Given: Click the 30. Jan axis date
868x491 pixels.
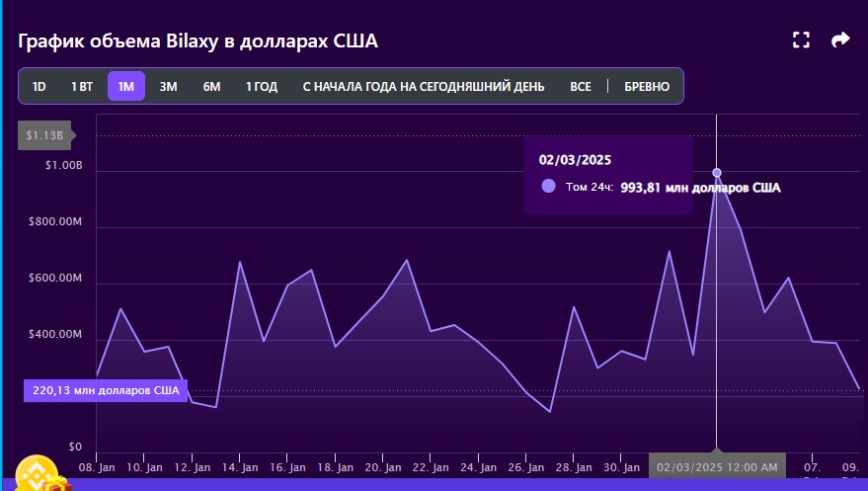Looking at the screenshot, I should [621, 467].
